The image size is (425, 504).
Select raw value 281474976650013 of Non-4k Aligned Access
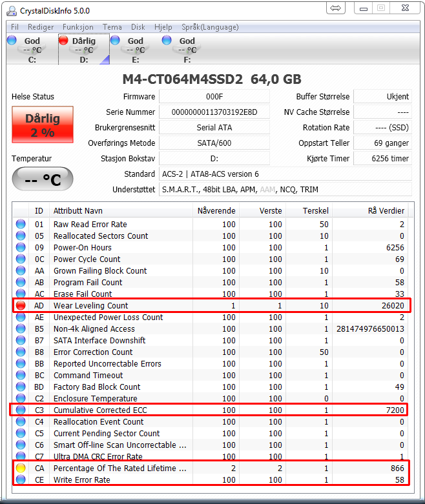point(370,329)
